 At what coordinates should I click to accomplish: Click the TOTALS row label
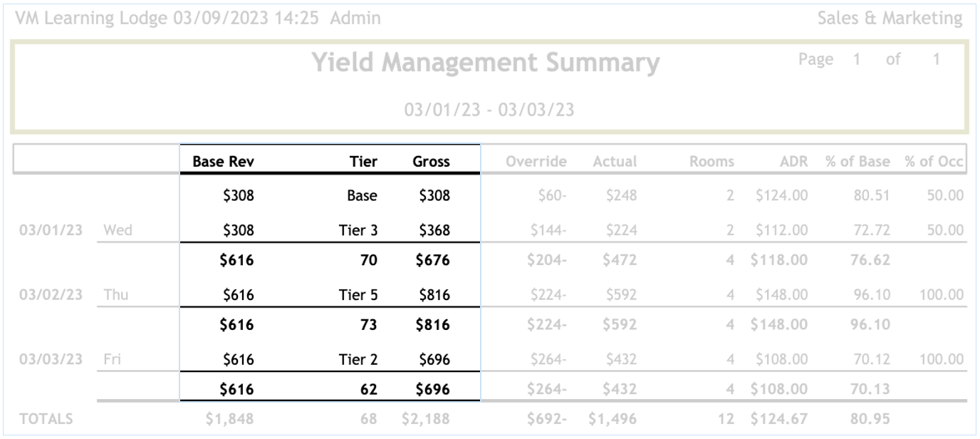coord(46,419)
